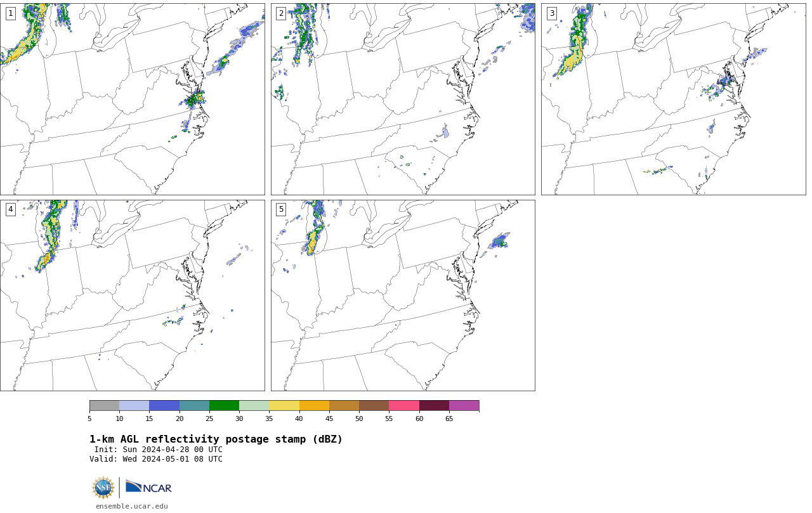Select the yellow 35-40 dBZ swatch

pyautogui.click(x=284, y=406)
